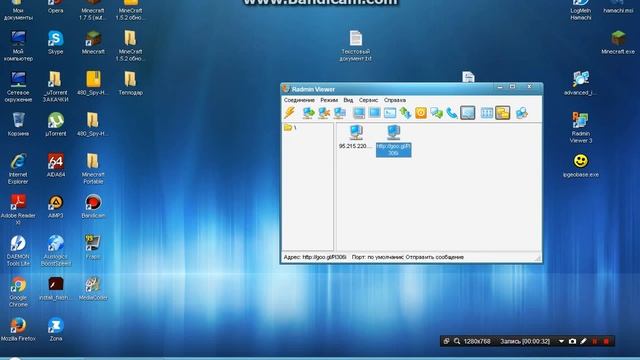
Task: Select Zona desktop icon
Action: point(56,329)
